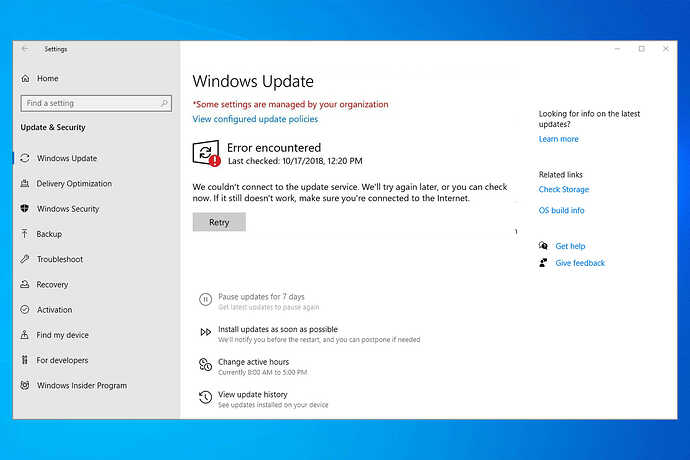Click the Last checked date text

click(295, 161)
